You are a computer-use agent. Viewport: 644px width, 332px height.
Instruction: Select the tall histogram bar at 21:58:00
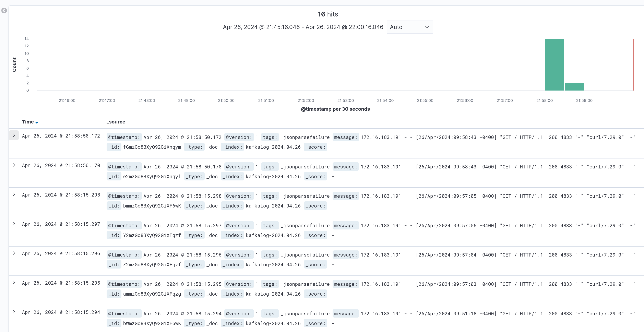pos(554,64)
